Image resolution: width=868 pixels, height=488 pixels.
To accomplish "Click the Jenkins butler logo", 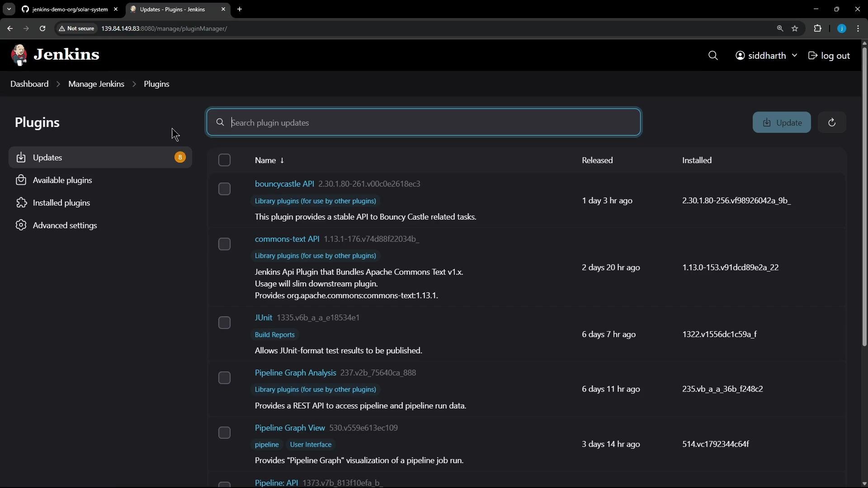I will (x=19, y=55).
